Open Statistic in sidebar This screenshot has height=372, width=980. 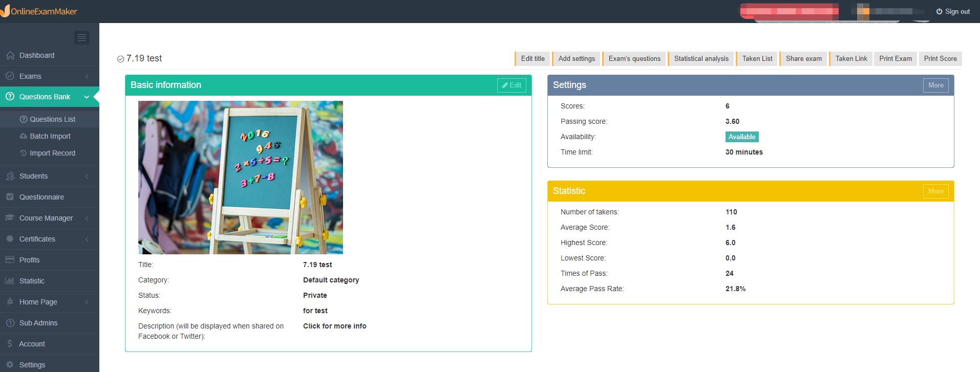coord(50,281)
